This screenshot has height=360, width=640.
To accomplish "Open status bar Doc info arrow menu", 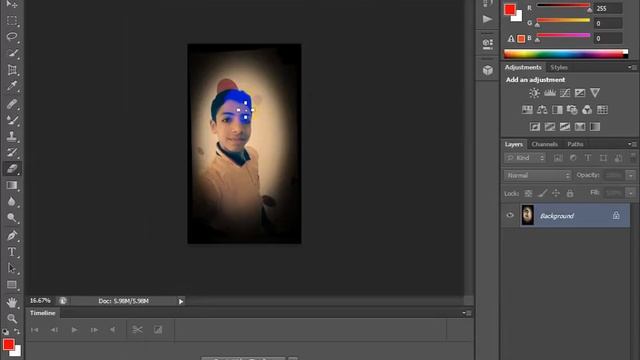I will [x=180, y=301].
